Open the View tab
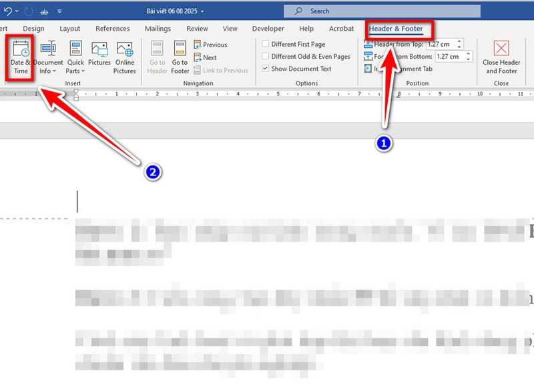This screenshot has width=534, height=392. click(230, 29)
